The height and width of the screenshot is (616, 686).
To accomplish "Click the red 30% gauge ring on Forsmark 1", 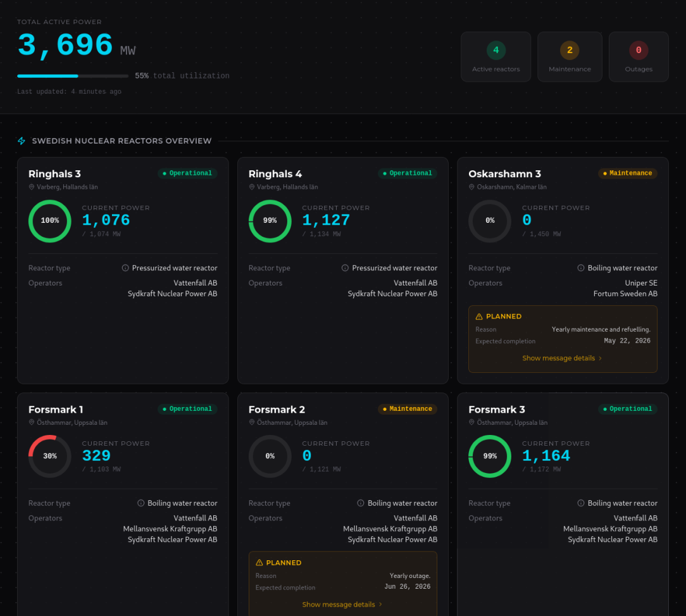I will click(x=50, y=456).
